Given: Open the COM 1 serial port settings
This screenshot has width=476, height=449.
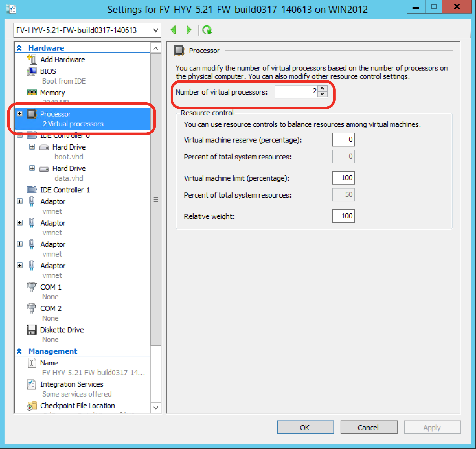Looking at the screenshot, I should click(x=51, y=287).
